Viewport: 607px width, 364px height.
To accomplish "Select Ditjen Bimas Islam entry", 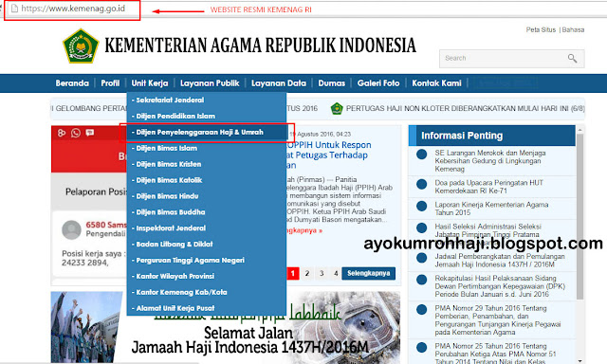I will pyautogui.click(x=207, y=148).
